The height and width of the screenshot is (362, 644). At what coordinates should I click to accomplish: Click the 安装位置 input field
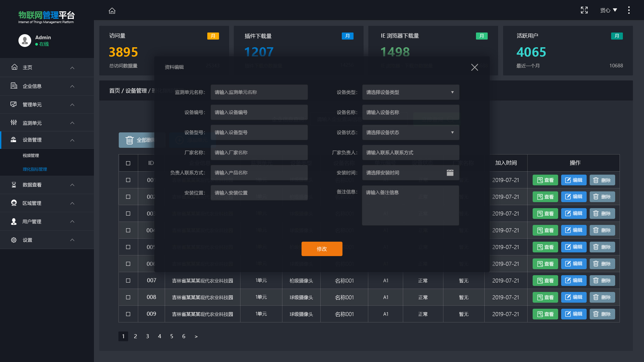tap(259, 193)
